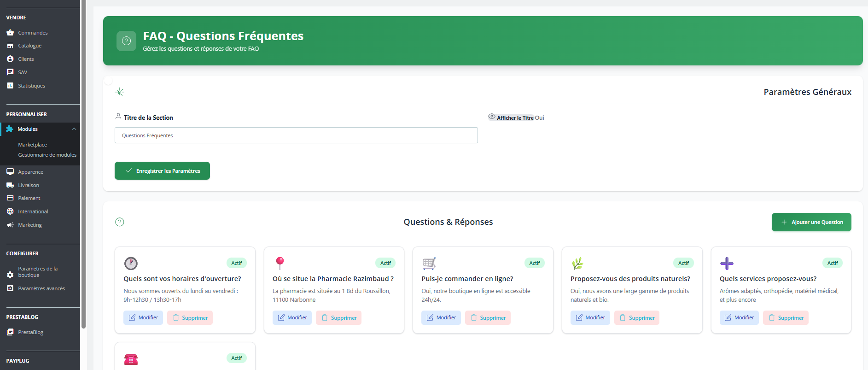
Task: Click the Statistiques chart icon
Action: (x=10, y=86)
